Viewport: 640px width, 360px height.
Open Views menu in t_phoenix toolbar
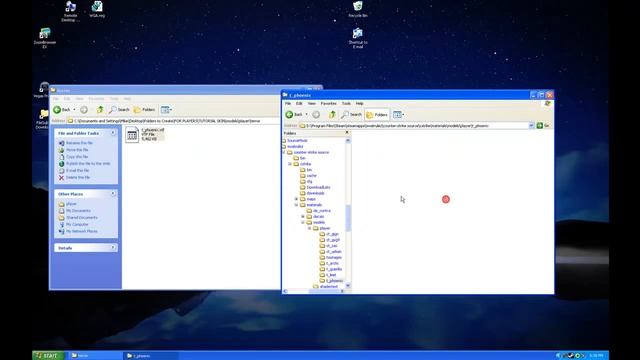[x=398, y=115]
